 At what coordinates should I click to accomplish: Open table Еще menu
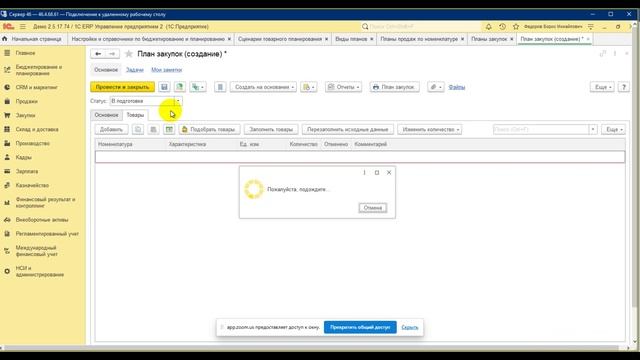click(613, 129)
